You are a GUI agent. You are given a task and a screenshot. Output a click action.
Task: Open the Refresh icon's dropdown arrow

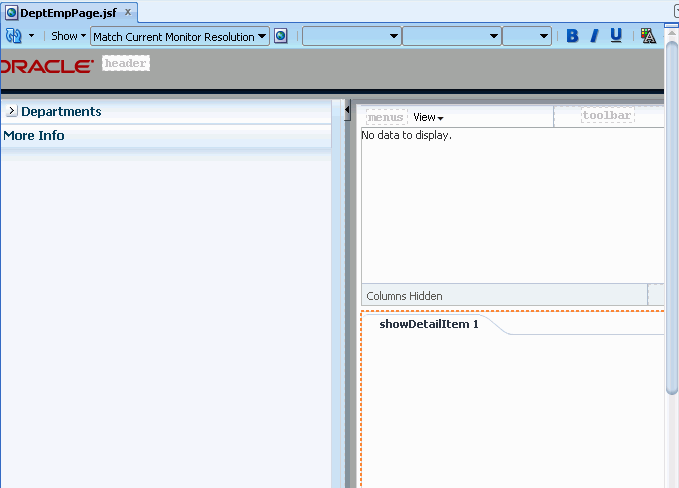pos(32,36)
